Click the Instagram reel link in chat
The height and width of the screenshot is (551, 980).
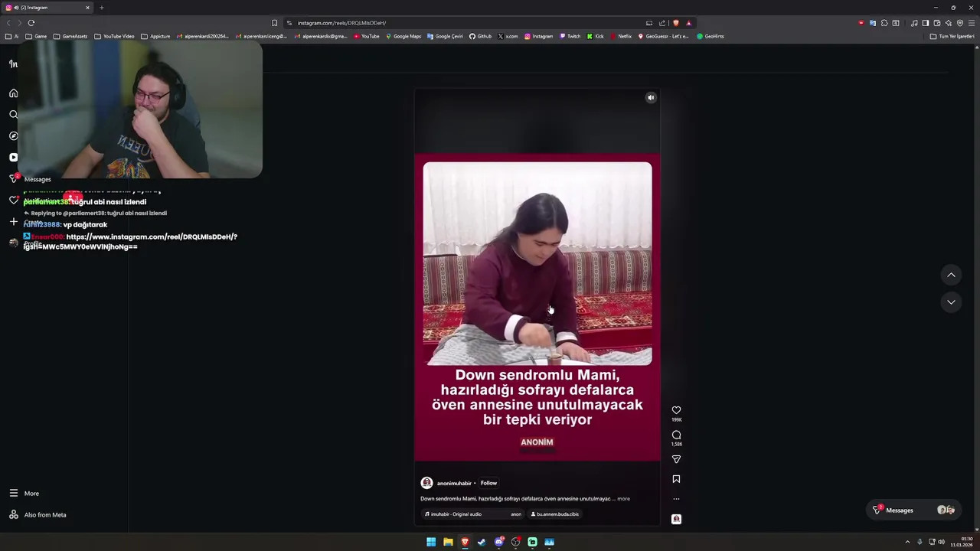pyautogui.click(x=131, y=242)
